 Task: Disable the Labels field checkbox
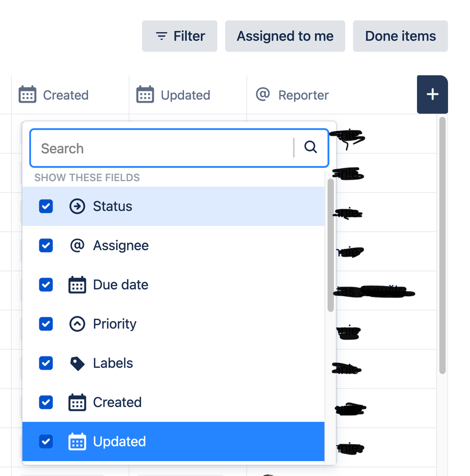point(46,363)
